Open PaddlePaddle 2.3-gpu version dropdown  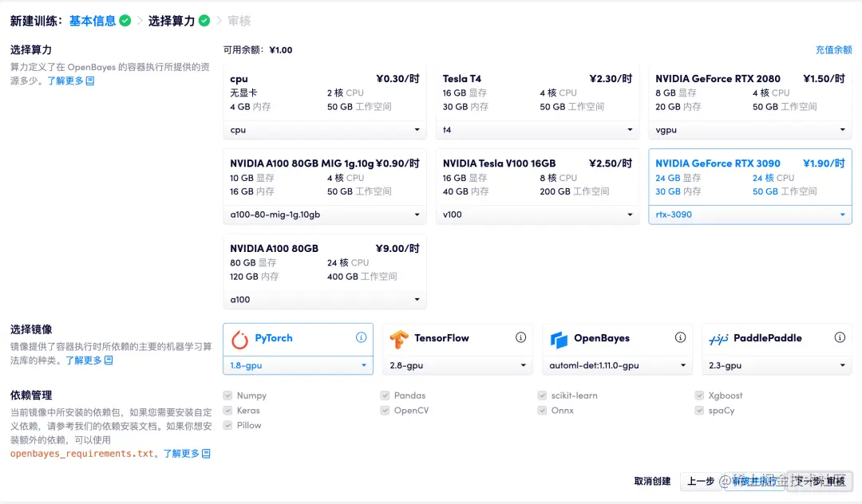point(777,365)
